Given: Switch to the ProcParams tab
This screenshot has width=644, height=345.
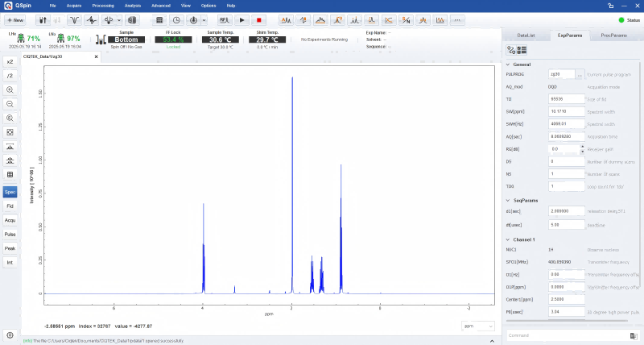Looking at the screenshot, I should coord(613,35).
